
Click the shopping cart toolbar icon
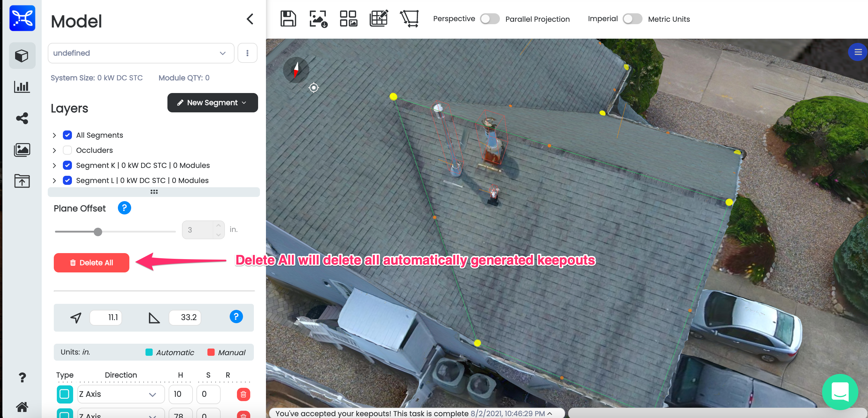pyautogui.click(x=410, y=19)
